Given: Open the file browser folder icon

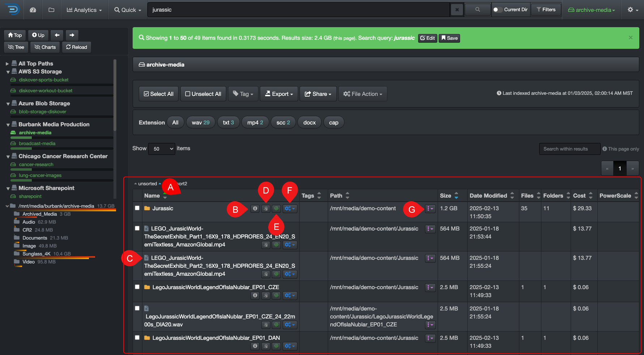Looking at the screenshot, I should pos(51,10).
